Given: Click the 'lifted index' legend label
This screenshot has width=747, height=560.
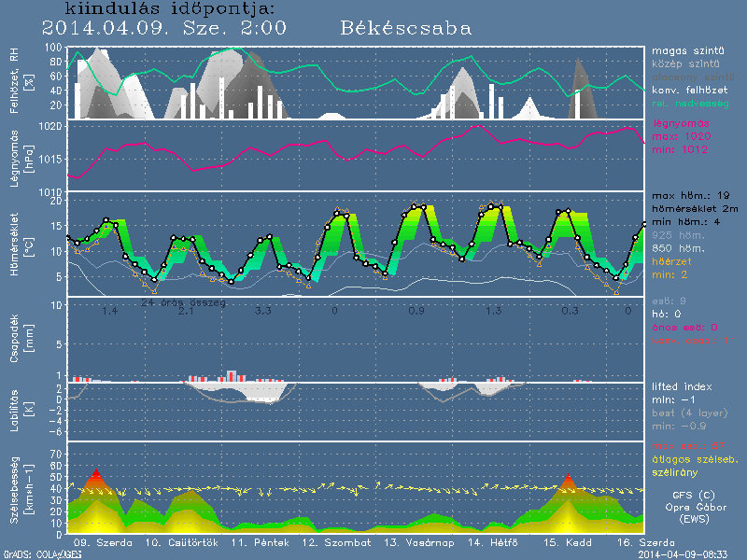Looking at the screenshot, I should pyautogui.click(x=684, y=385).
